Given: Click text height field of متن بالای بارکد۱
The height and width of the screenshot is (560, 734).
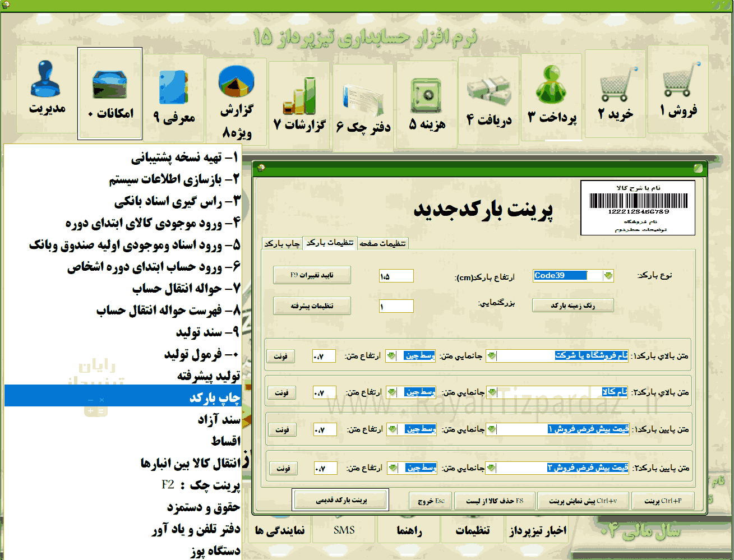Looking at the screenshot, I should (324, 356).
